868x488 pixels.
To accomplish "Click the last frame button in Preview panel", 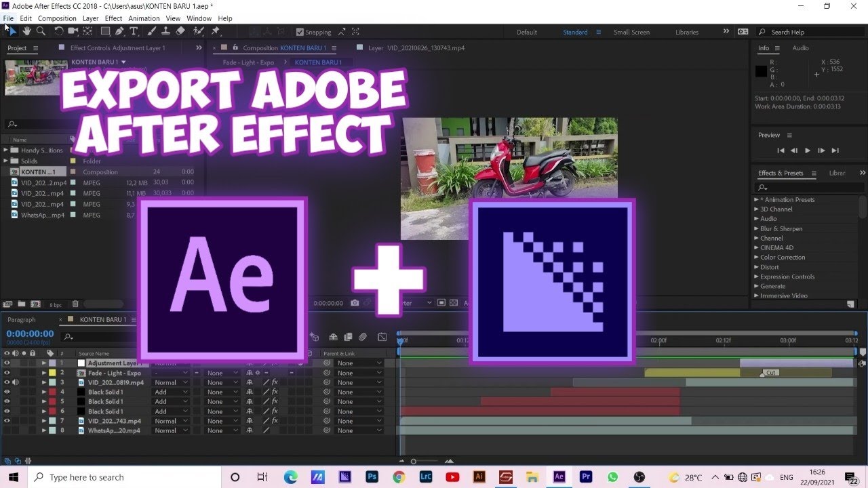I will [x=835, y=150].
